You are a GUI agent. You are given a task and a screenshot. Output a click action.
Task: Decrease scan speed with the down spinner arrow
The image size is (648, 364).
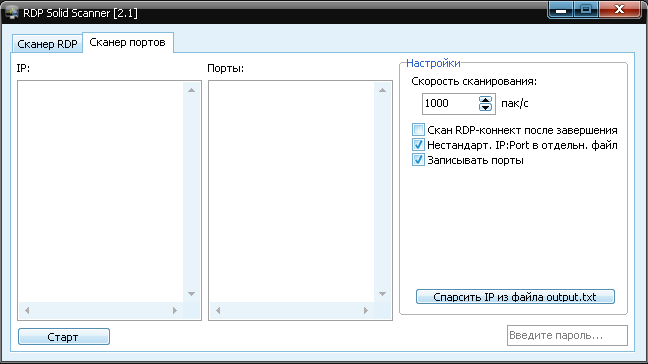pyautogui.click(x=485, y=107)
